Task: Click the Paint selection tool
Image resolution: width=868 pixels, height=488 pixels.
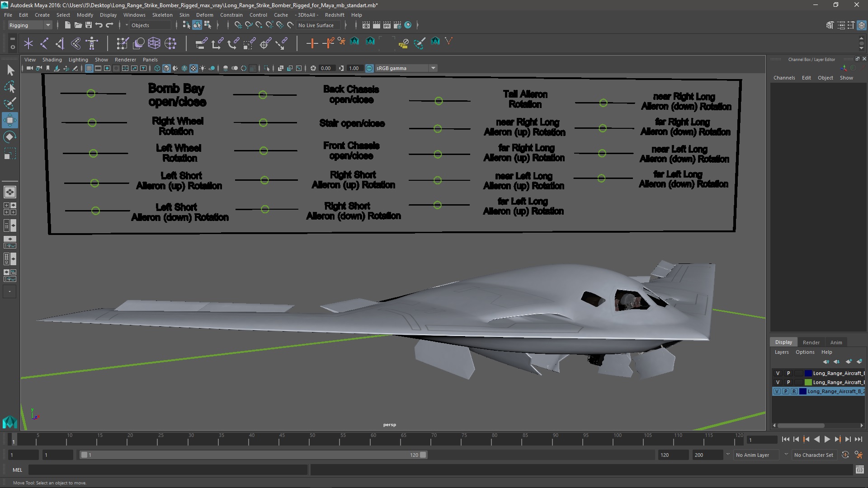Action: pos(9,103)
